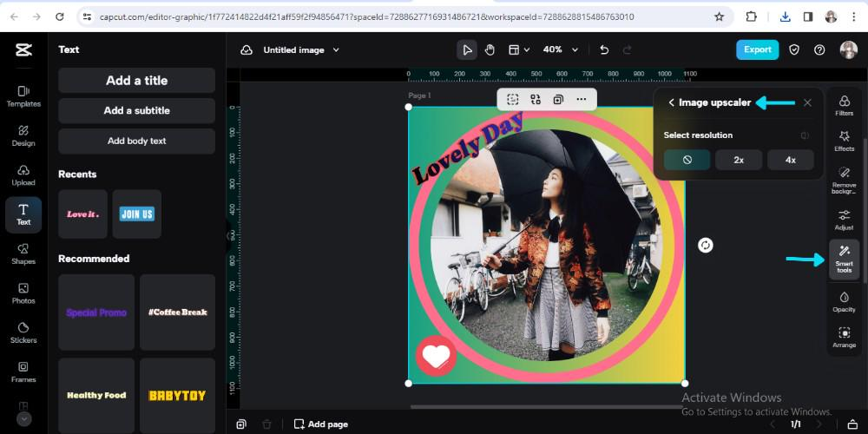Open the Design sidebar panel
The height and width of the screenshot is (434, 868).
(x=23, y=135)
